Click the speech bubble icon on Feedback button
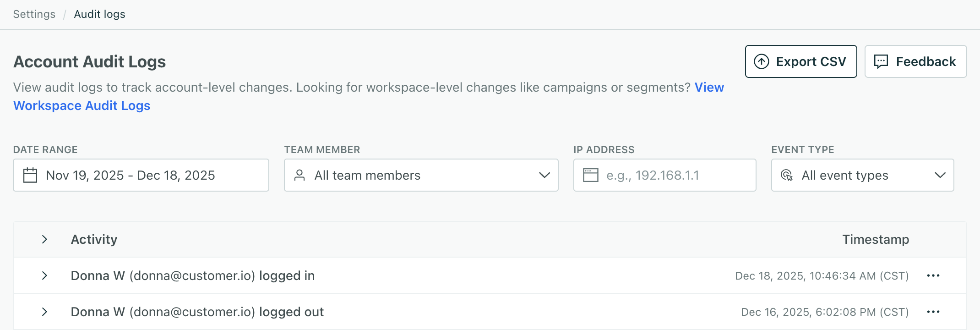The image size is (980, 330). pyautogui.click(x=881, y=61)
